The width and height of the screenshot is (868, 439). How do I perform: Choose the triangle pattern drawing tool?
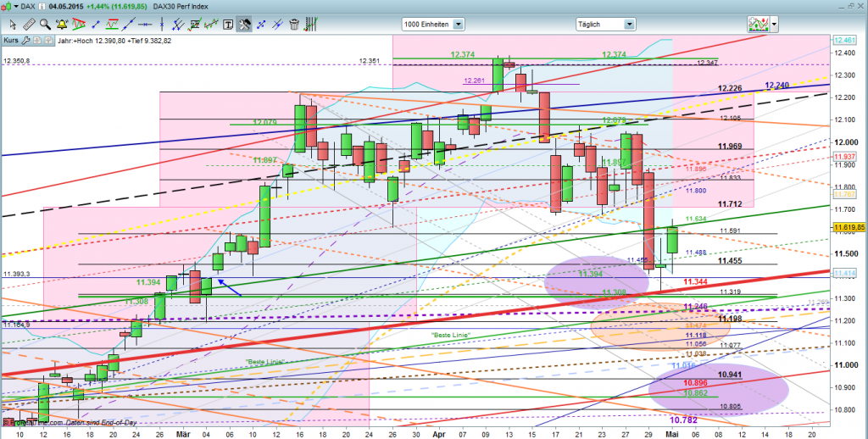pos(79,25)
